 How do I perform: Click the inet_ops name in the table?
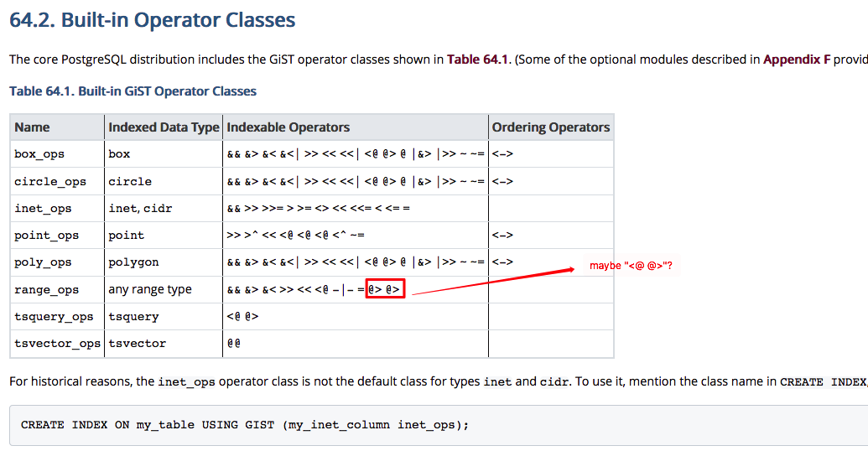point(43,209)
